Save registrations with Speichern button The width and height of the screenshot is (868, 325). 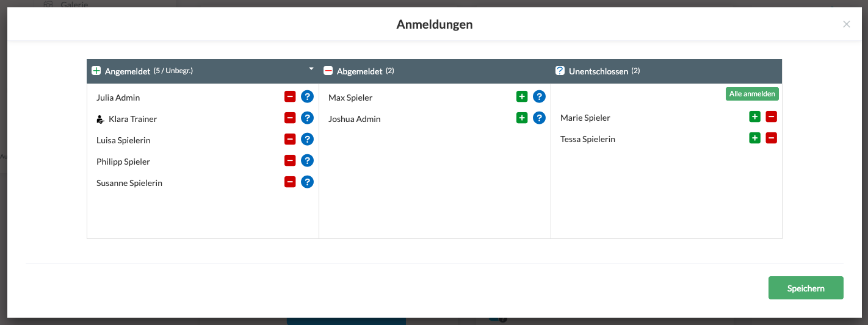[x=805, y=288]
